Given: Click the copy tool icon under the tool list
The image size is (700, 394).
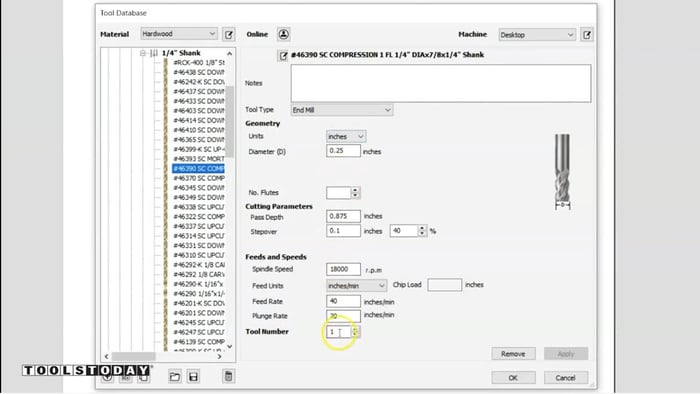Looking at the screenshot, I should click(x=143, y=378).
